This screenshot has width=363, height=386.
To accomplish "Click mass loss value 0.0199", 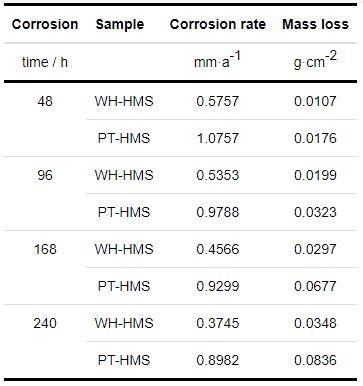I will tap(315, 175).
